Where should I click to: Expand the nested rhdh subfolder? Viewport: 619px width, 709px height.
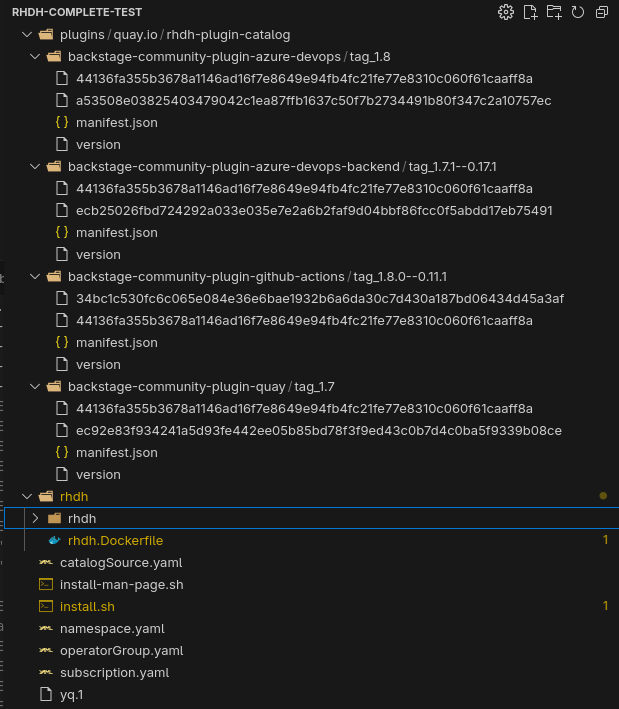pos(36,518)
